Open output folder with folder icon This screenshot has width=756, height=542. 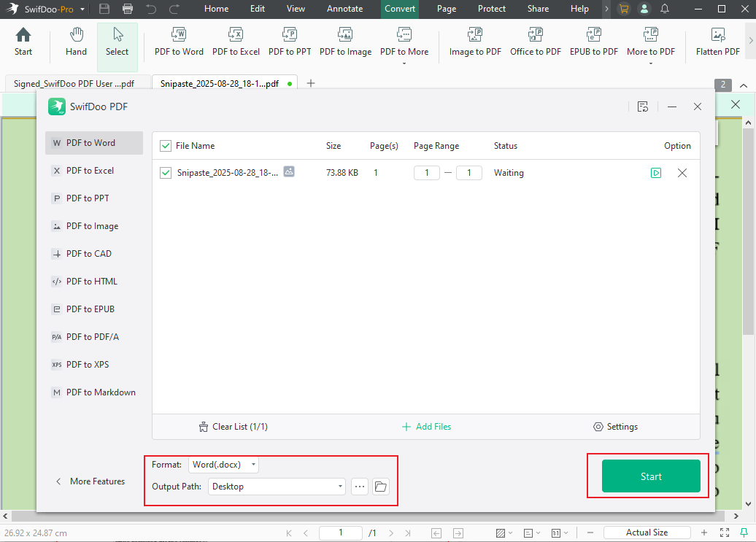[380, 487]
